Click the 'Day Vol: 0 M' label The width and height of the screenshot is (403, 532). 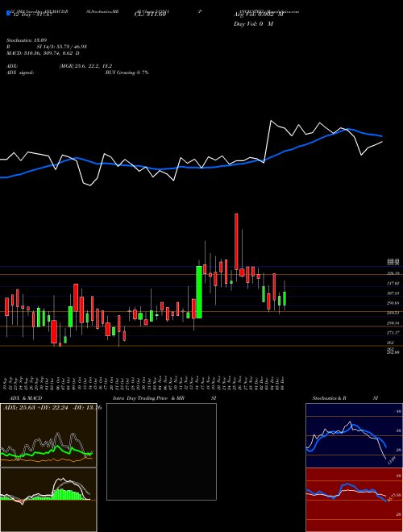point(253,24)
